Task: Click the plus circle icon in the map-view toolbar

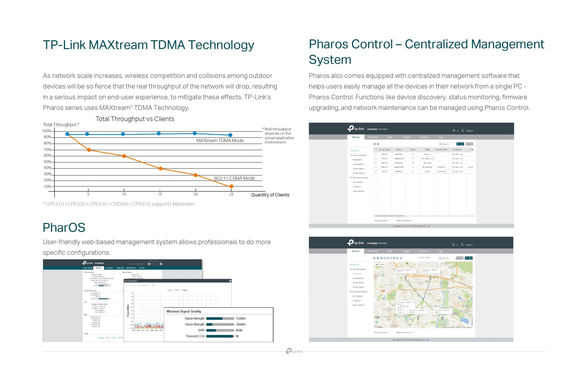Action: pyautogui.click(x=378, y=258)
